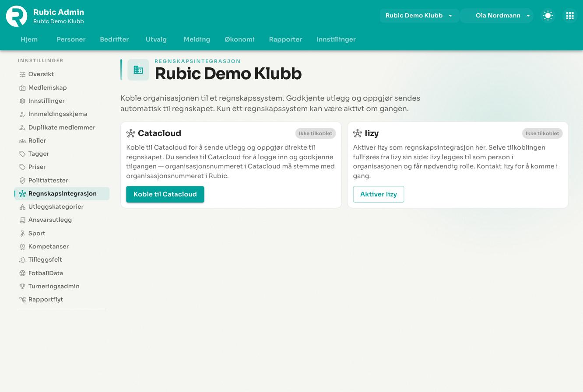
Task: Open the Rubic Demo Klubb organization dropdown
Action: click(419, 16)
